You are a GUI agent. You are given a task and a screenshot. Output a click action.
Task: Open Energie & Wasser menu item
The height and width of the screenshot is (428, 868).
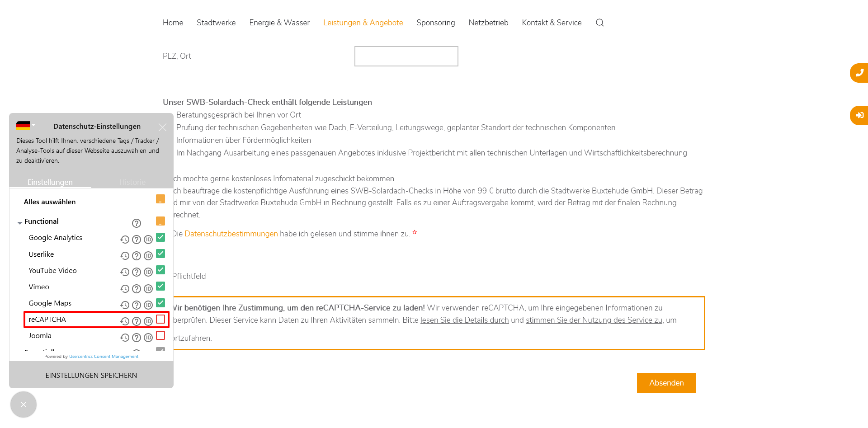pos(279,23)
